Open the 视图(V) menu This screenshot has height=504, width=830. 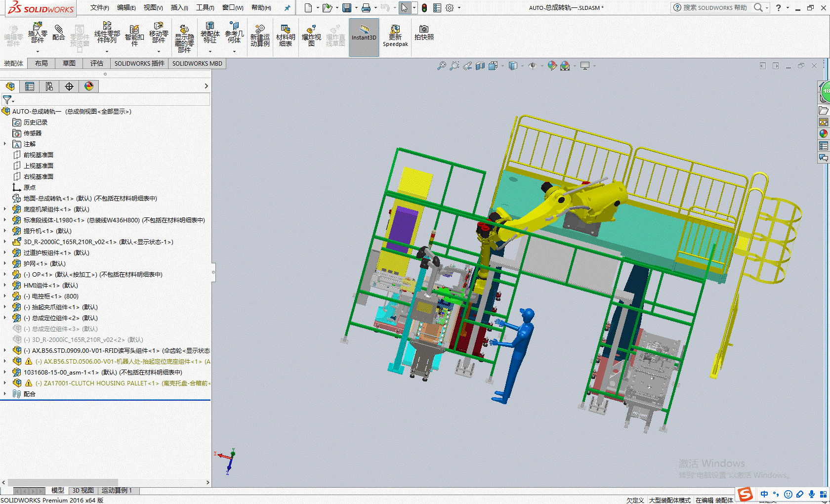click(x=153, y=8)
